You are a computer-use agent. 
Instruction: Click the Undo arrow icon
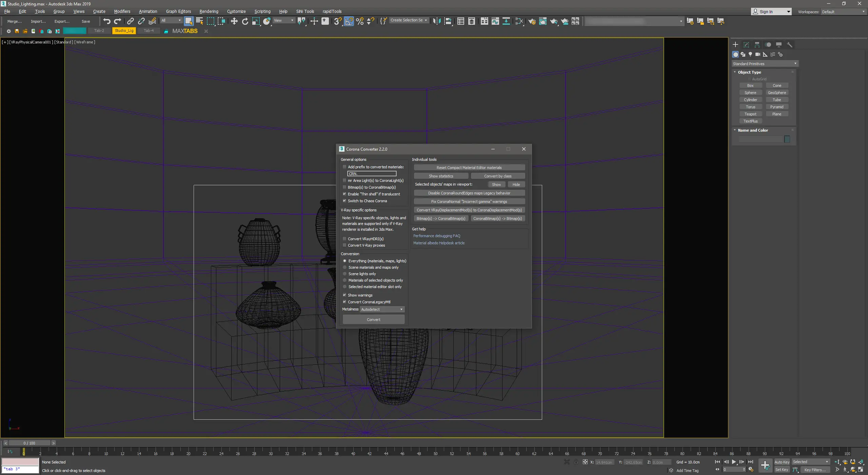[106, 21]
